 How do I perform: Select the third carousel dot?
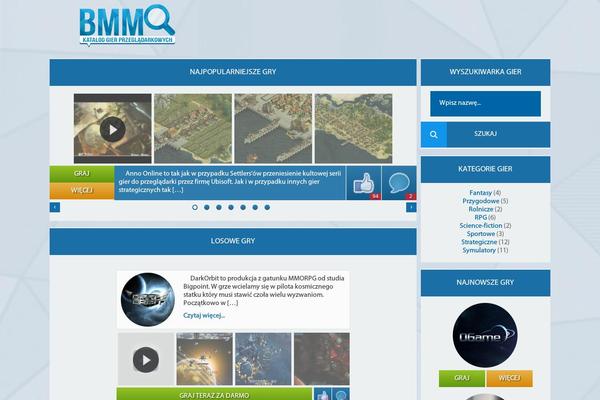219,207
